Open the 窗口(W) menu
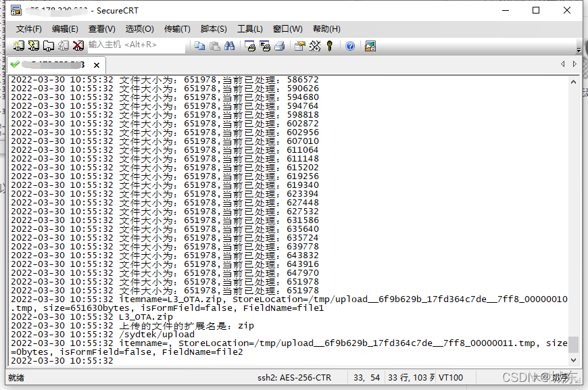This screenshot has height=390, width=588. 288,29
